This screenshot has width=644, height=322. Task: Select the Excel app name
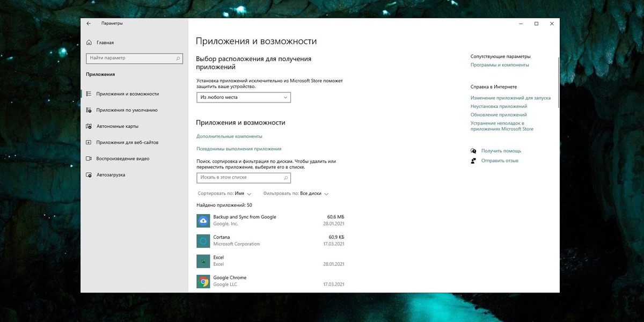218,258
